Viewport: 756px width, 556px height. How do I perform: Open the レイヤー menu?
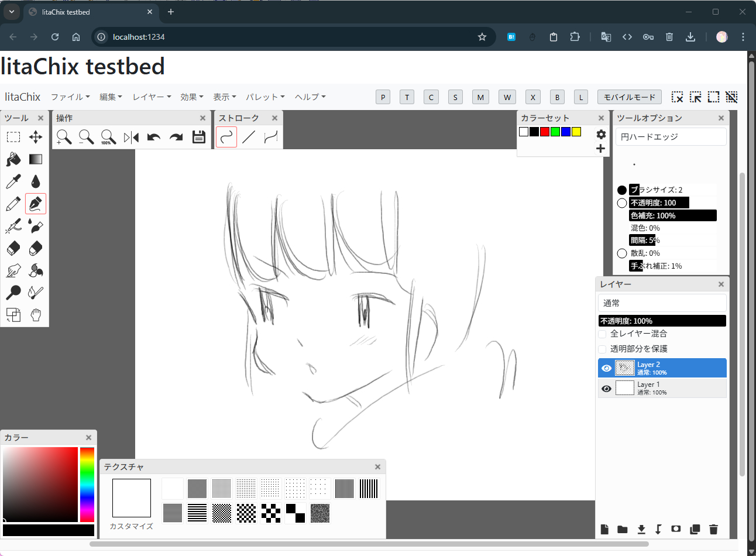(152, 97)
